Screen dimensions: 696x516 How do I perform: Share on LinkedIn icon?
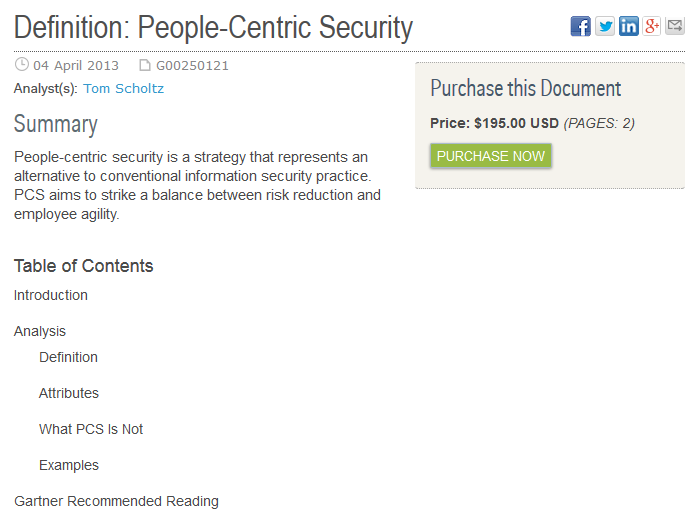pos(629,26)
